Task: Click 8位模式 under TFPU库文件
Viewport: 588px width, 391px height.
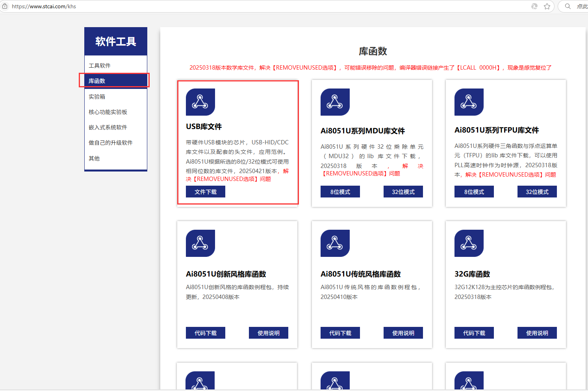Action: (474, 192)
